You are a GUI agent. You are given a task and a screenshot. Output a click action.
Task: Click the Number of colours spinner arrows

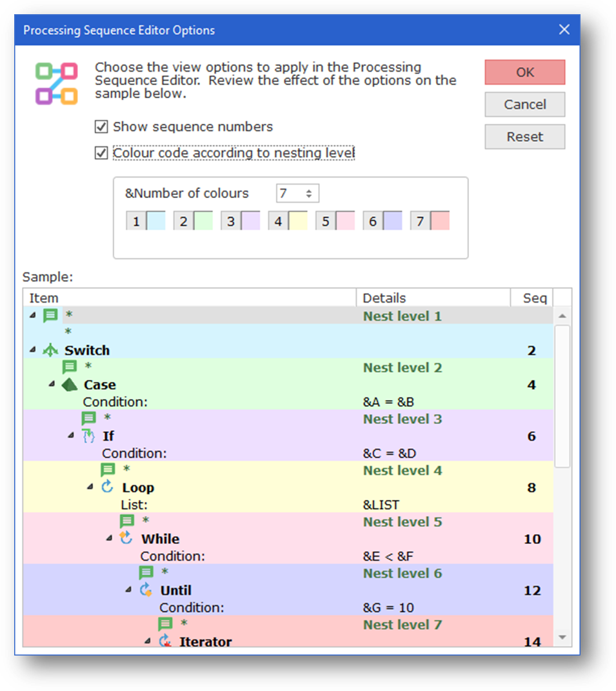tap(309, 194)
